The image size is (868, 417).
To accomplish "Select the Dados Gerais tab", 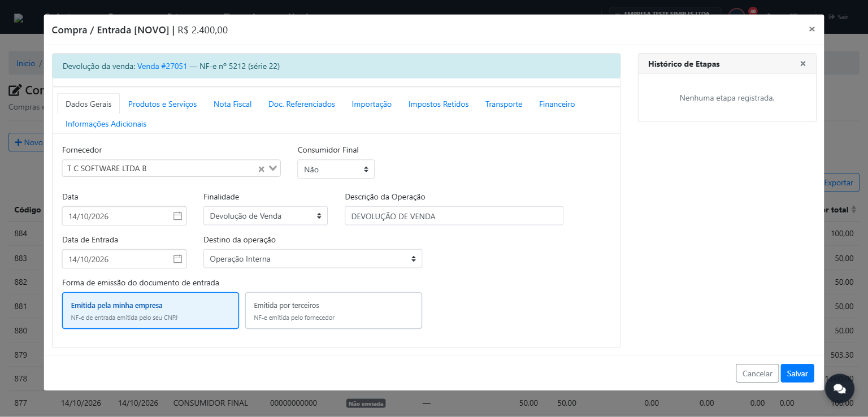I will tap(89, 104).
